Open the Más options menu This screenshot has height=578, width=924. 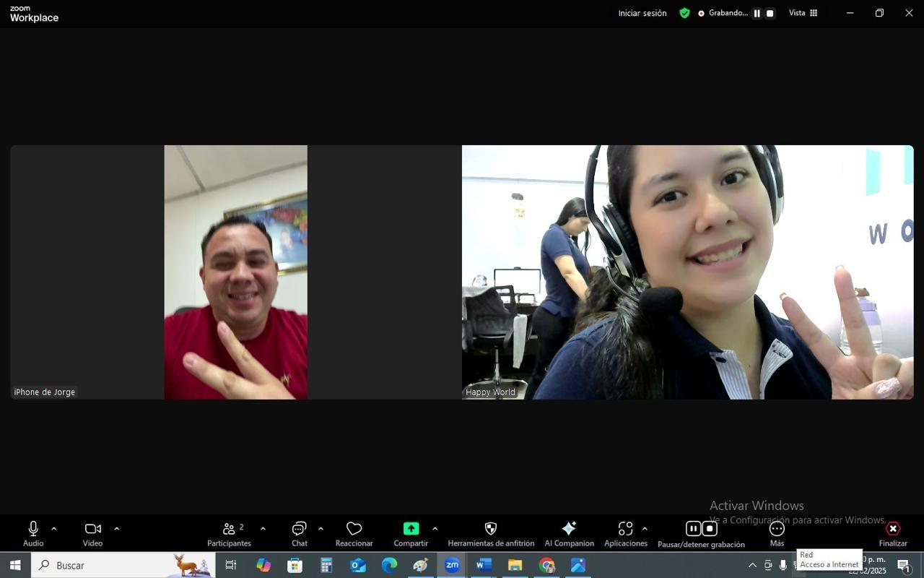(x=777, y=534)
